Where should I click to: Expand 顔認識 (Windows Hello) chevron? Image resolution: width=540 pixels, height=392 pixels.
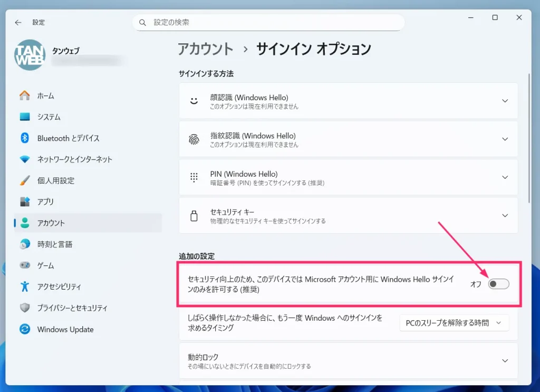[x=505, y=101]
